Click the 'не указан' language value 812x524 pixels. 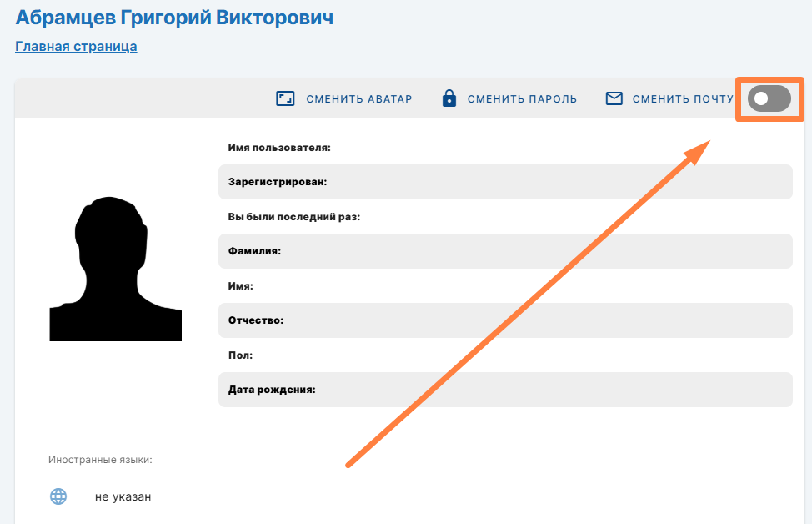[123, 496]
